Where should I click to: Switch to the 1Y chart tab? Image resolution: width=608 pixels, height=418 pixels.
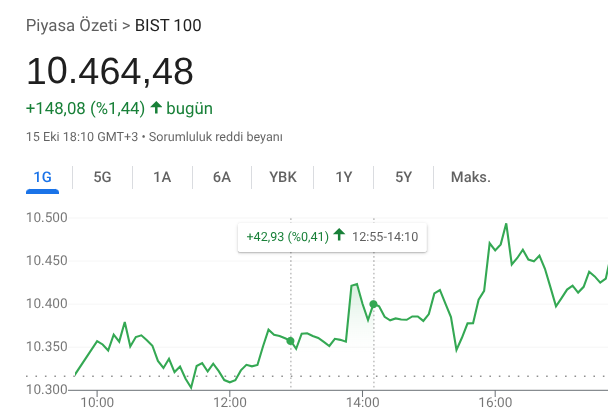[344, 178]
